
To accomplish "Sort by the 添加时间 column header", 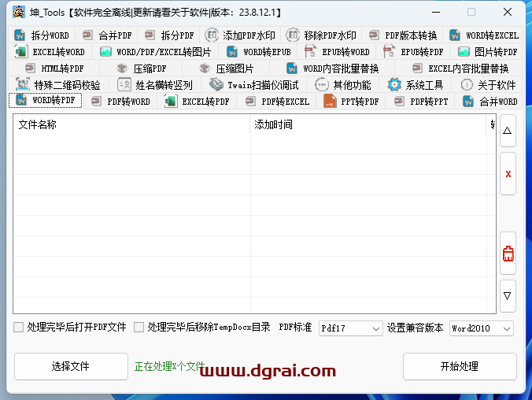I will click(368, 124).
